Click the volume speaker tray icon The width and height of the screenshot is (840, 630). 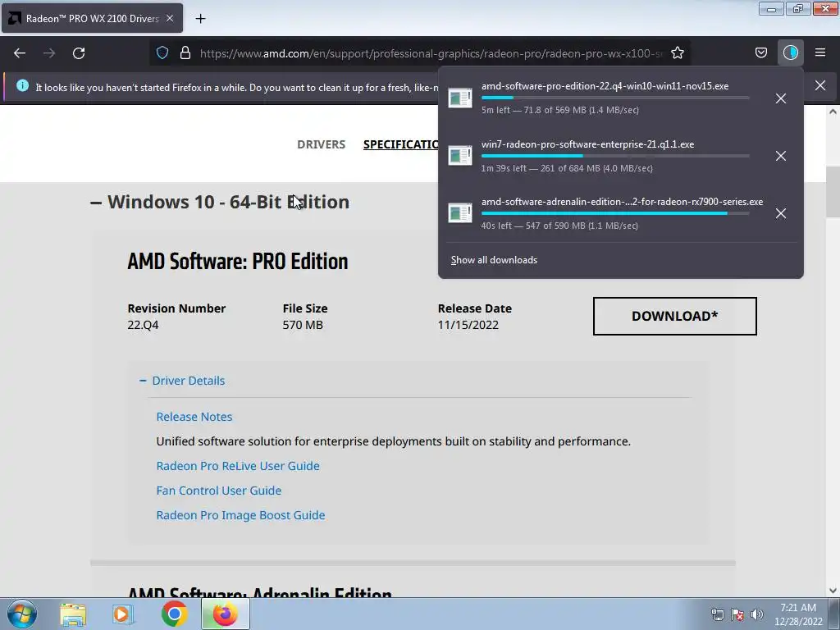[756, 614]
